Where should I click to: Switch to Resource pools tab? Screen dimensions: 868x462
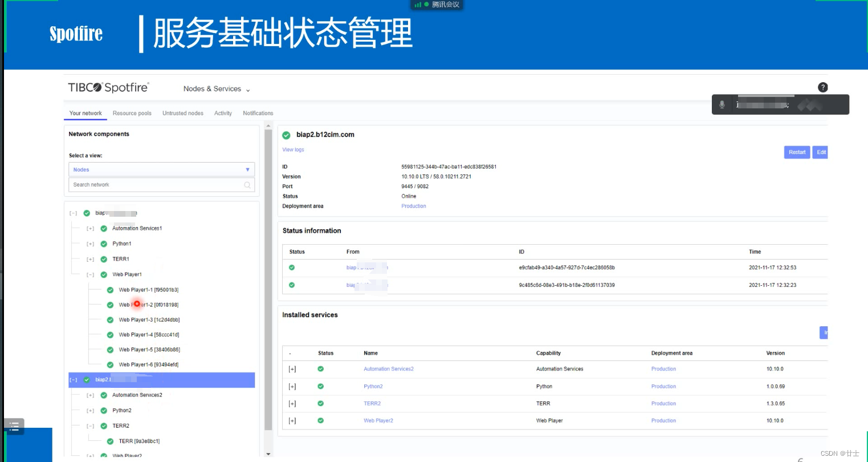(132, 114)
